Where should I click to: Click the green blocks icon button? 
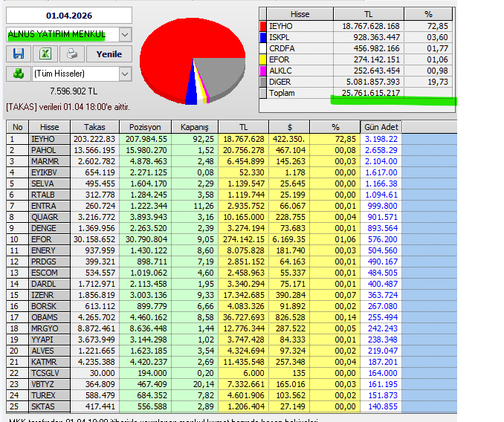pyautogui.click(x=19, y=74)
